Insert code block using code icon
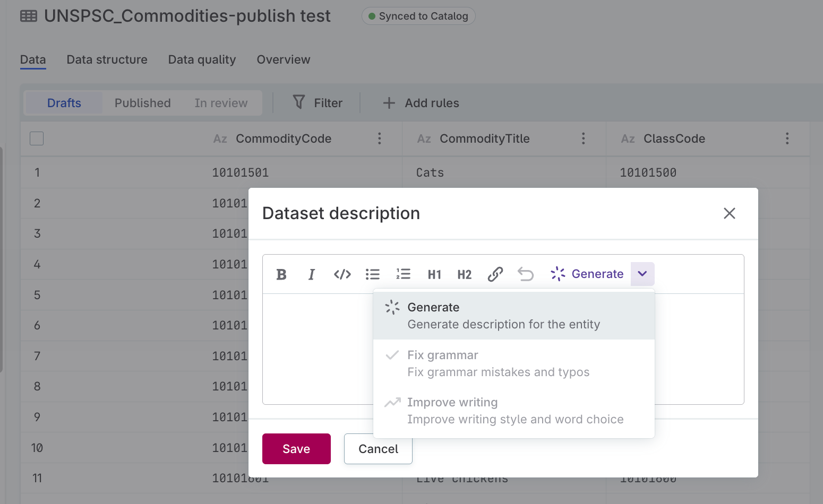This screenshot has width=823, height=504. pos(342,274)
